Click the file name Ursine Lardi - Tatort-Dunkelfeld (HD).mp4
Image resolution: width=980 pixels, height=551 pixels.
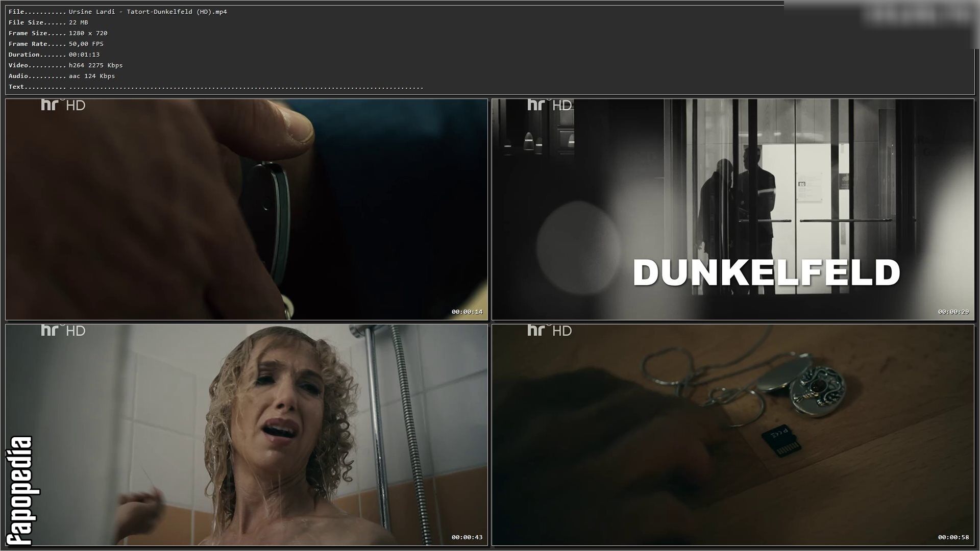pos(148,12)
